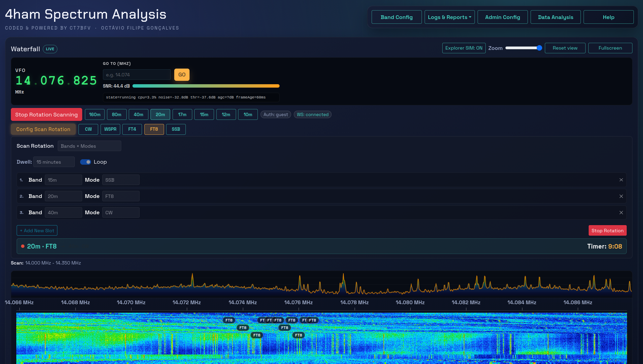643x364 pixels.
Task: Click the orange GO button
Action: [182, 75]
